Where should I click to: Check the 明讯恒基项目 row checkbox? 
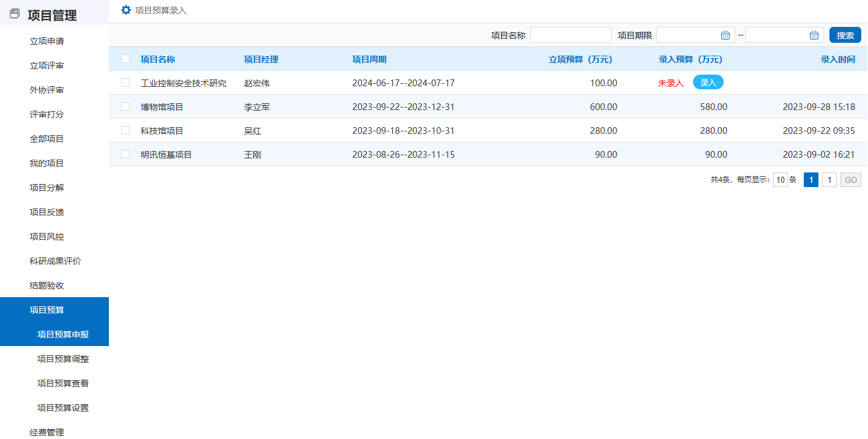[x=125, y=154]
